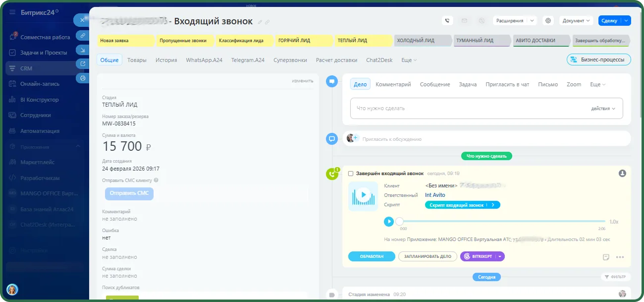Open lead in new window icon

[83, 64]
